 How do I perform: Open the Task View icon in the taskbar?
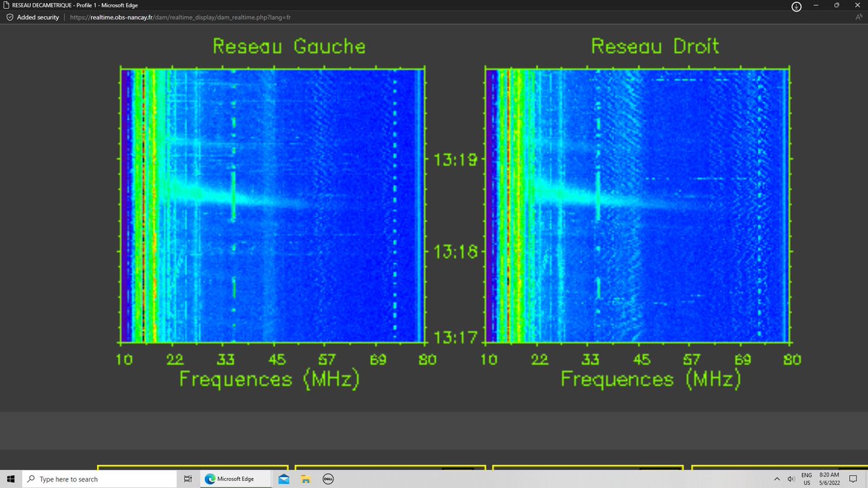187,479
